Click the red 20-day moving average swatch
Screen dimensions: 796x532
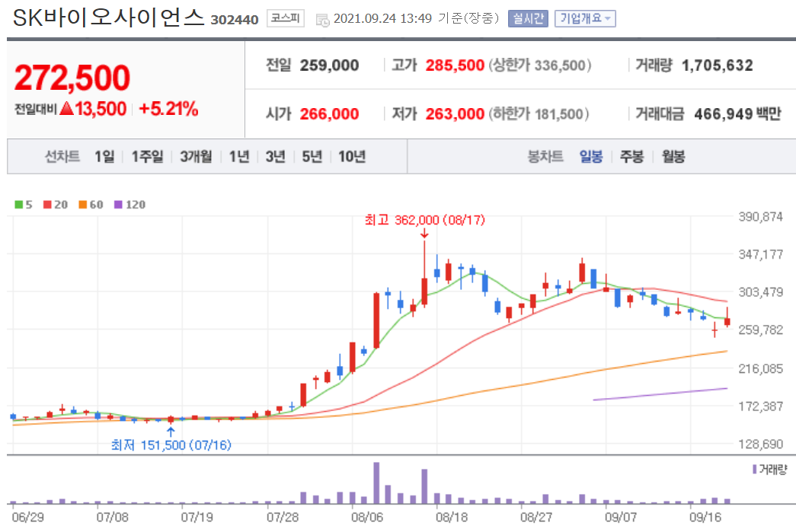pos(48,205)
